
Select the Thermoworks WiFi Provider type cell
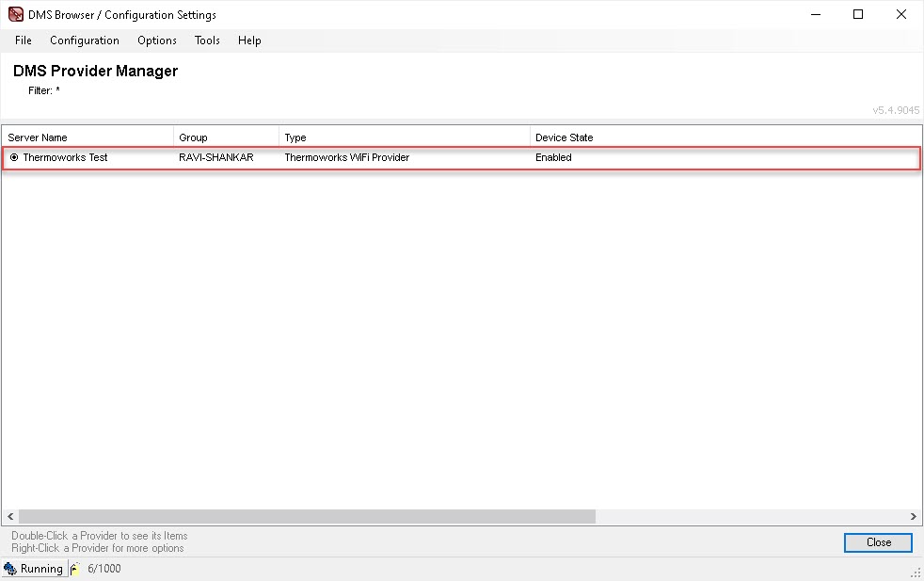point(347,158)
